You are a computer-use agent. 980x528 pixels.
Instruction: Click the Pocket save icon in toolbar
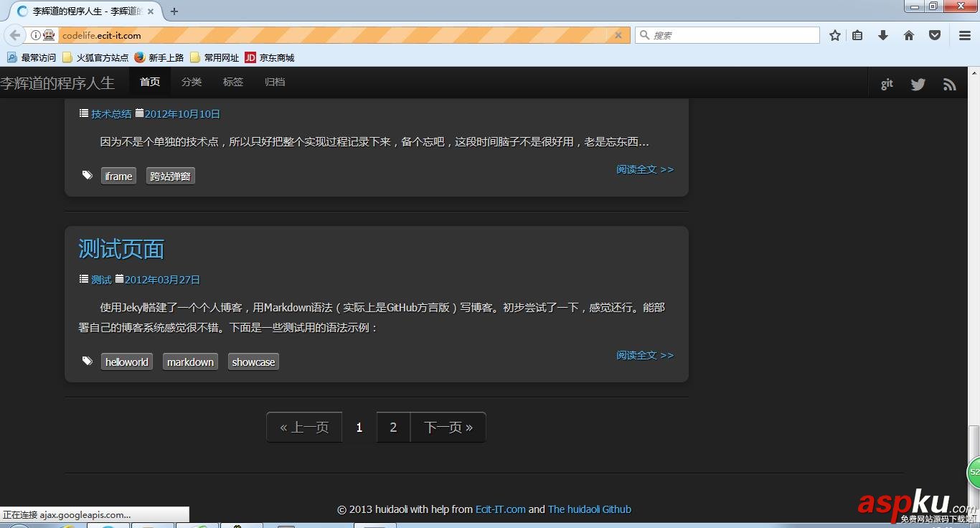pos(934,34)
